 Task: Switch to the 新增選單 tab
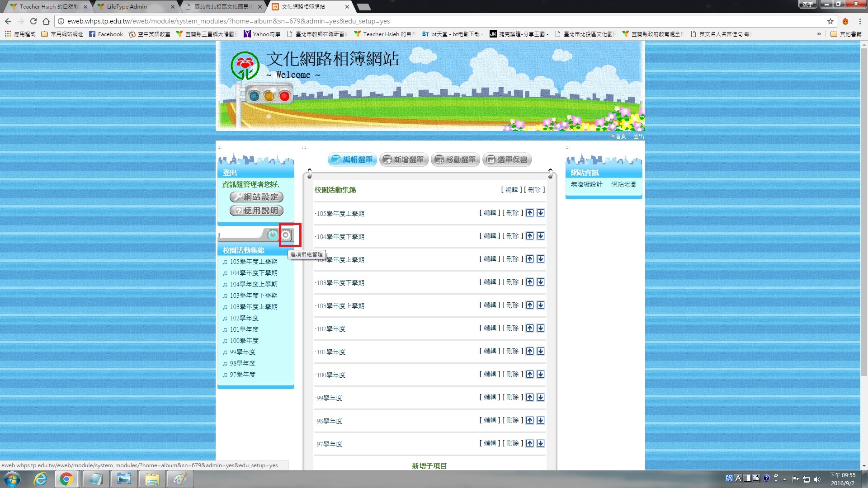(x=404, y=160)
